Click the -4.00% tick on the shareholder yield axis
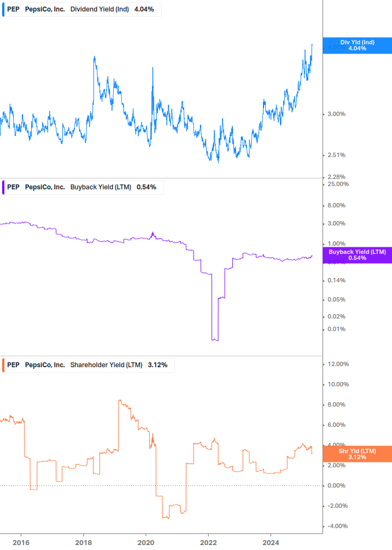392x550 pixels. coord(338,526)
